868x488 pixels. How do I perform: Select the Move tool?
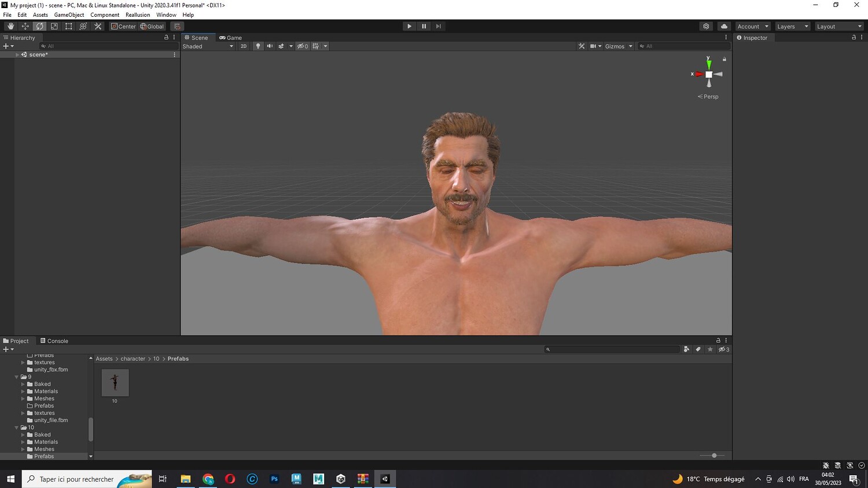click(25, 27)
